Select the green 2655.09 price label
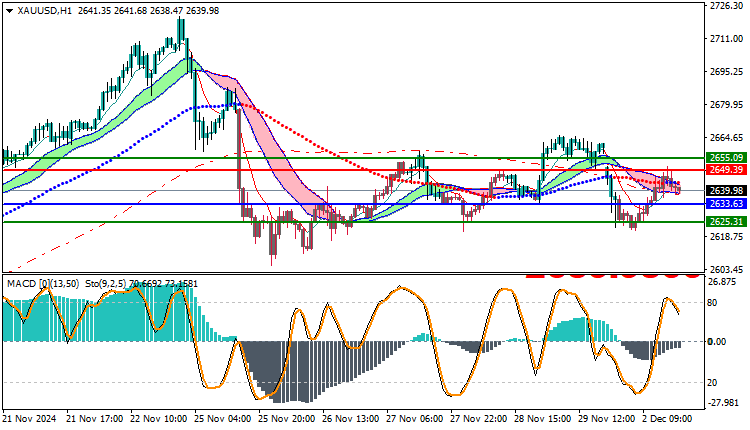The height and width of the screenshot is (430, 750). click(726, 157)
